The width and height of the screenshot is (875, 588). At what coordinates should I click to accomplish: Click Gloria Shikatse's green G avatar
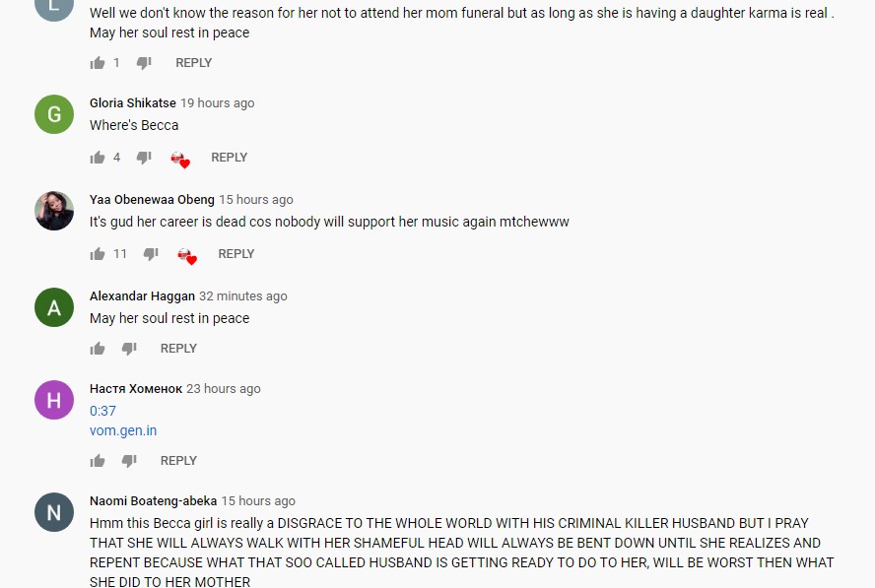pyautogui.click(x=54, y=114)
